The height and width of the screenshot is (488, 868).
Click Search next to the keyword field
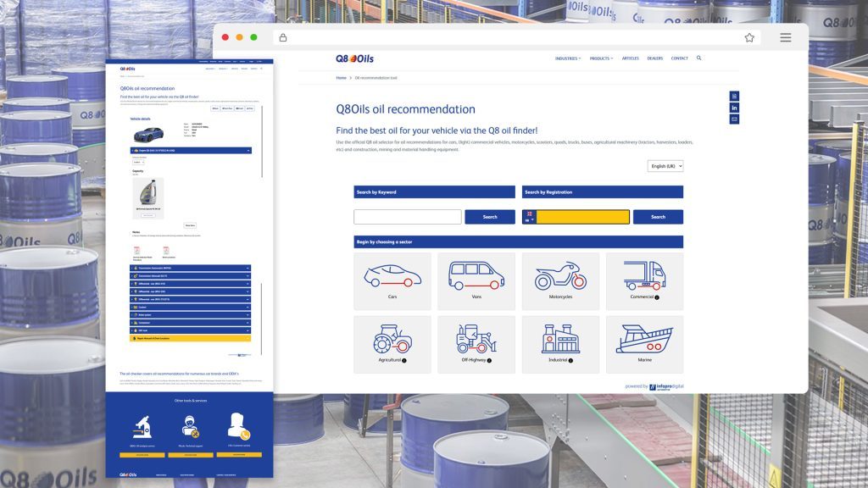490,217
